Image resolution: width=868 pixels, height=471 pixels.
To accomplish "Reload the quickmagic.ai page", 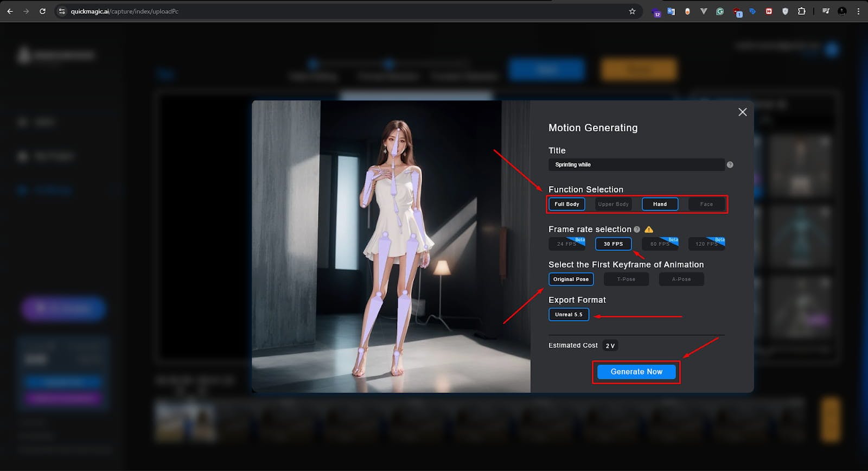I will click(x=42, y=11).
